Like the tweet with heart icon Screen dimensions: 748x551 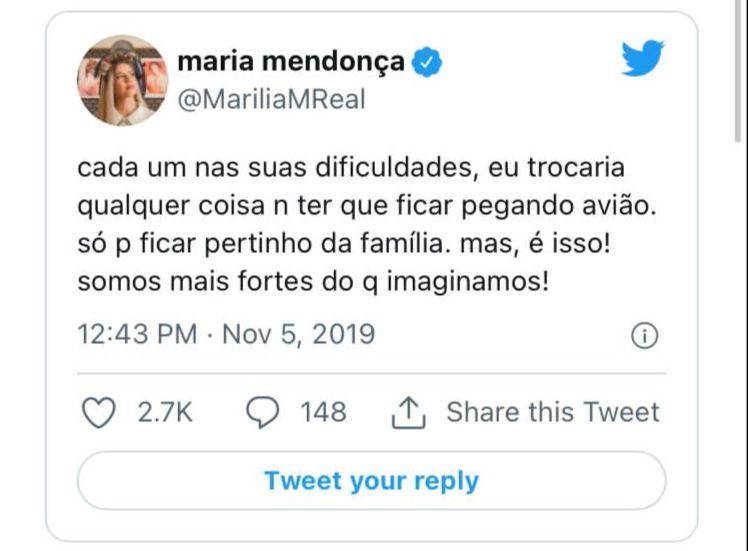97,412
